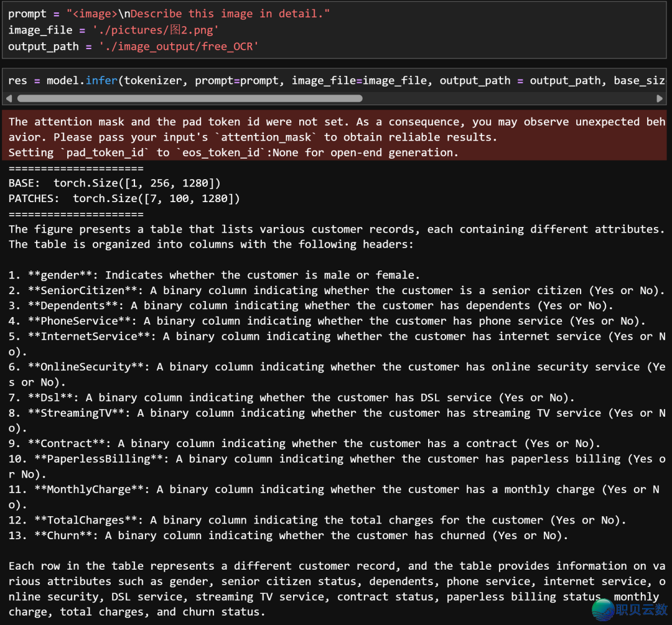Click the BASE torch.Size output line
Screen dimensions: 672x625
click(114, 183)
